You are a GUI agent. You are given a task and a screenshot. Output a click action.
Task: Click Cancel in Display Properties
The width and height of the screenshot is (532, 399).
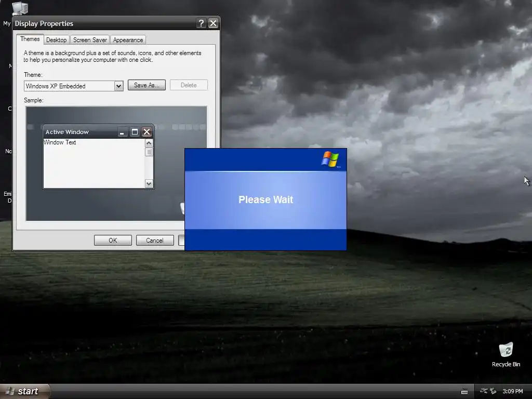click(x=155, y=240)
